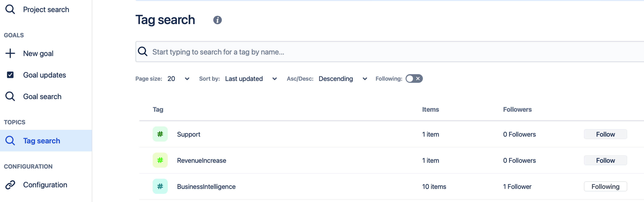Image resolution: width=644 pixels, height=202 pixels.
Task: Click the Project search magnifier icon
Action: click(10, 10)
